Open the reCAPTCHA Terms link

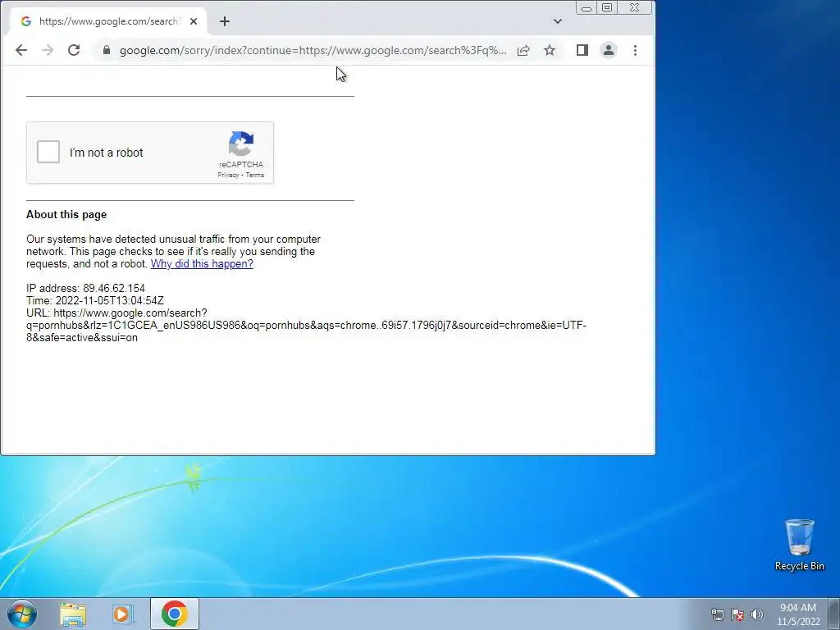[x=255, y=176]
